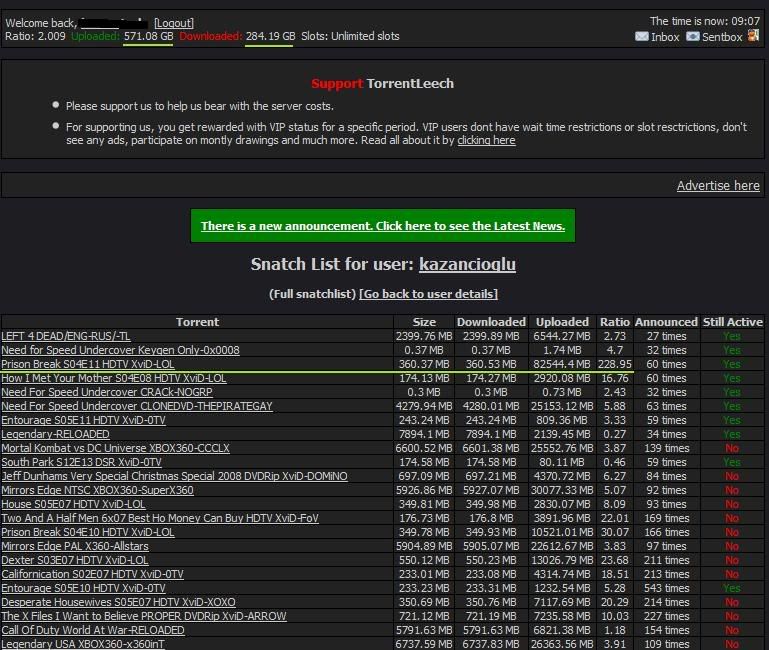Click the Inbox envelope icon
This screenshot has width=769, height=650.
pos(641,37)
